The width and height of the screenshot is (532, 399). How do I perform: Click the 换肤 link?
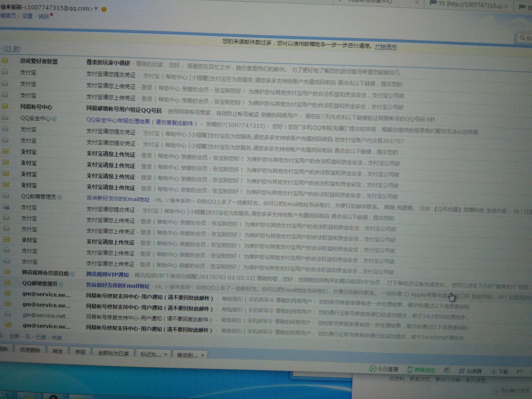[44, 16]
